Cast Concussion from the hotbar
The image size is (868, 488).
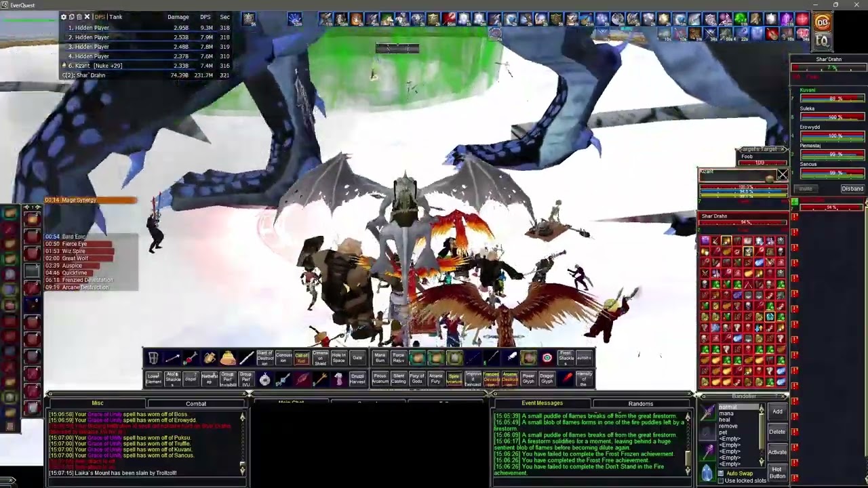click(283, 358)
